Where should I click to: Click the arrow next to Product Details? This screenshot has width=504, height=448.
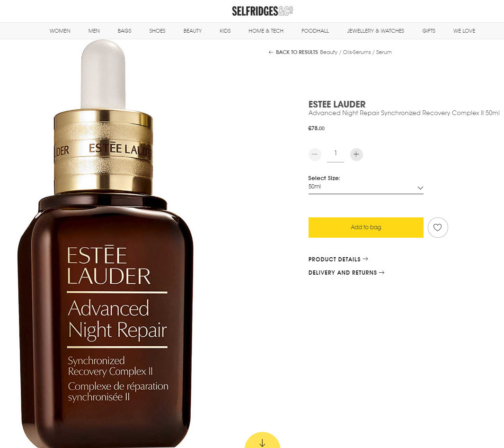tap(365, 259)
